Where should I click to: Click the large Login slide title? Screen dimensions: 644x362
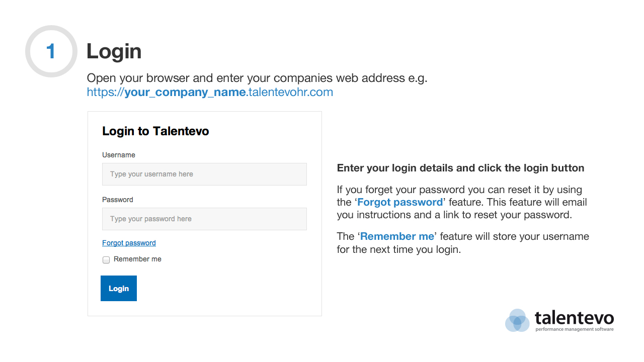(114, 51)
